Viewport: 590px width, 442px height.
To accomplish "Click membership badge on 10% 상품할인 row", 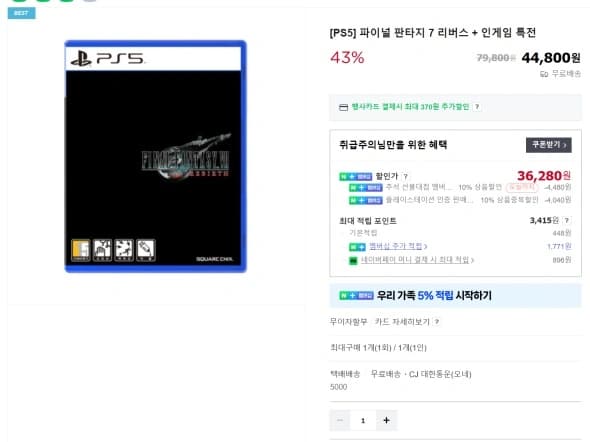I will point(365,187).
